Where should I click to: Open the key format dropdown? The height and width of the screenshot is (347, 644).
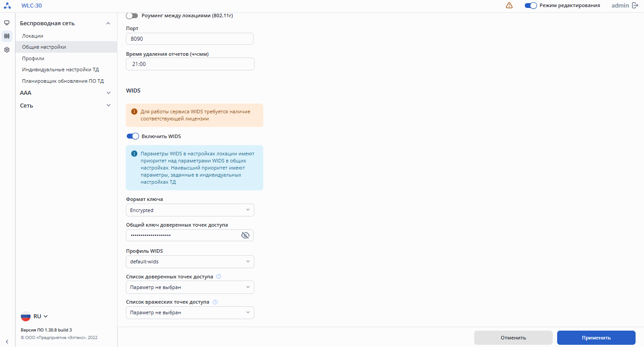tap(190, 210)
